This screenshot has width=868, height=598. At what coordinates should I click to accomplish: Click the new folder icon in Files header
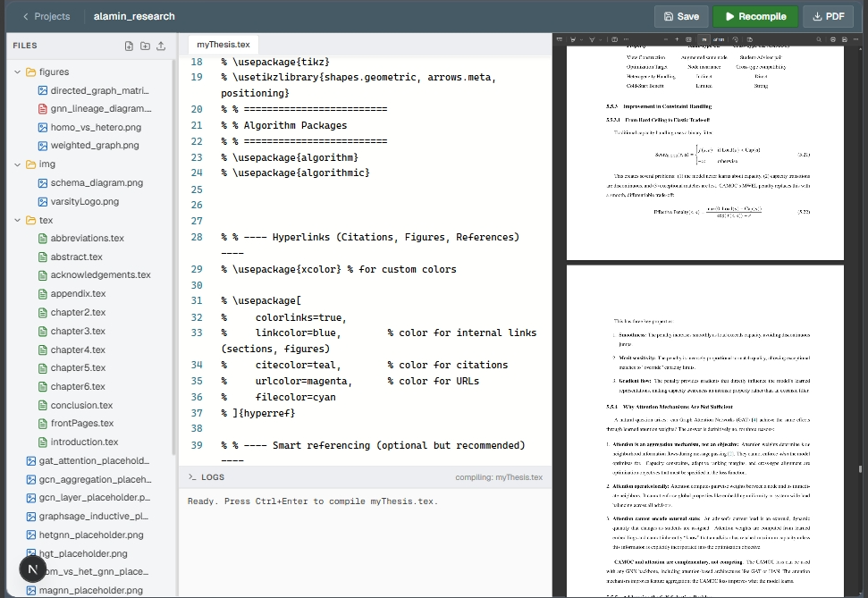(x=145, y=46)
